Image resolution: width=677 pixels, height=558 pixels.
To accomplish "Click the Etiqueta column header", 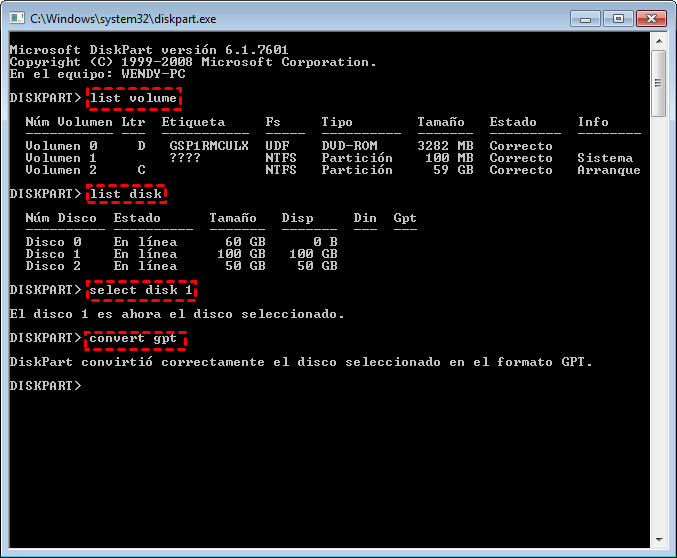I will (x=193, y=122).
